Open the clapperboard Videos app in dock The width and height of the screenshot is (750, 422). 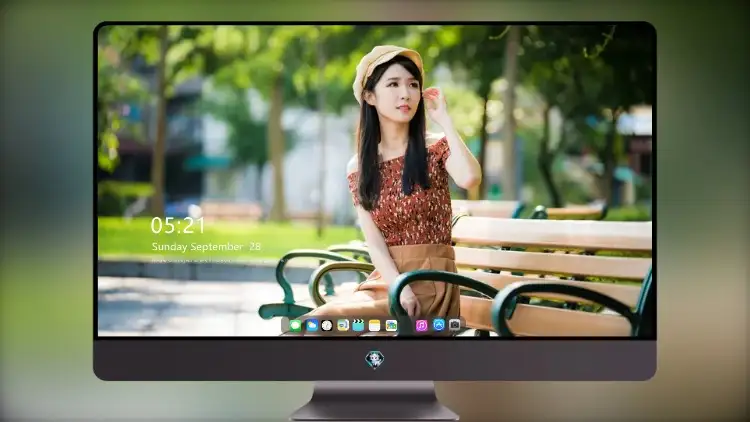358,326
